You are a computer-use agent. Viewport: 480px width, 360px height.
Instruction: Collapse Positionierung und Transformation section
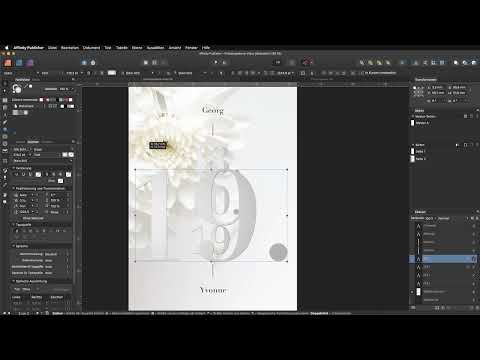14,189
